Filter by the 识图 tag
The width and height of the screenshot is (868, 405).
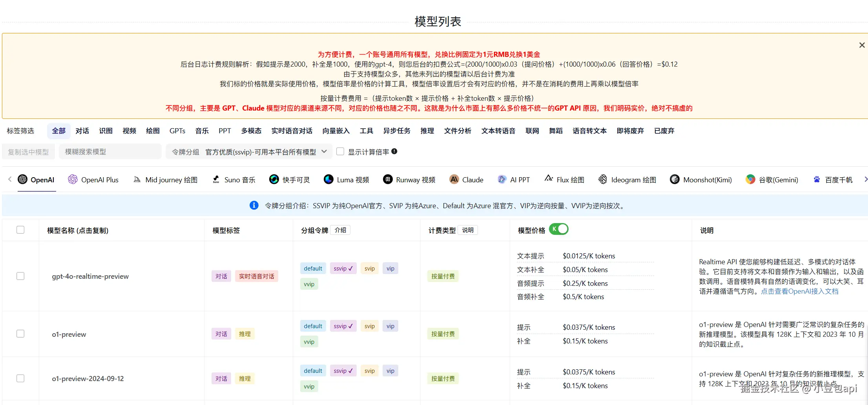pos(106,131)
